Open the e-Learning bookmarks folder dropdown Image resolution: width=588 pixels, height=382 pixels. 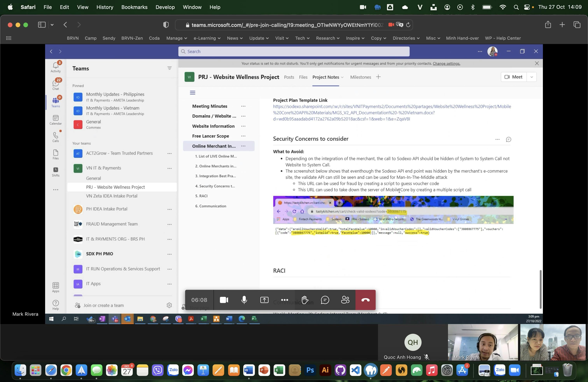207,38
